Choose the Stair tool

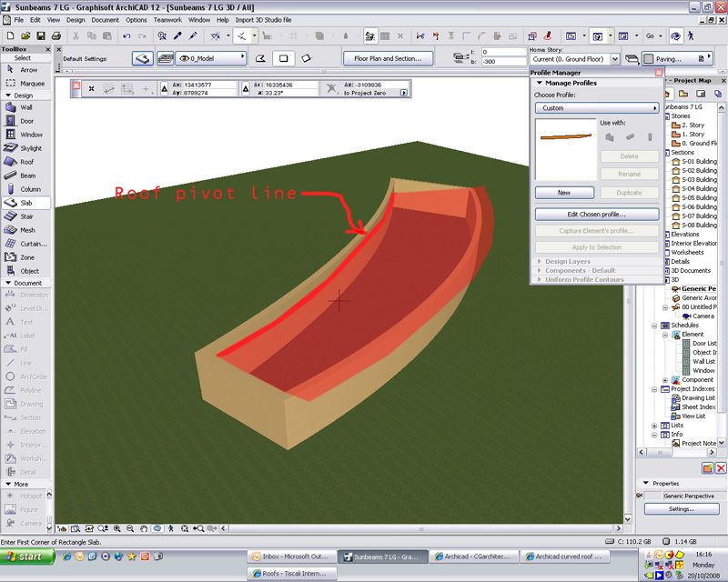click(25, 216)
